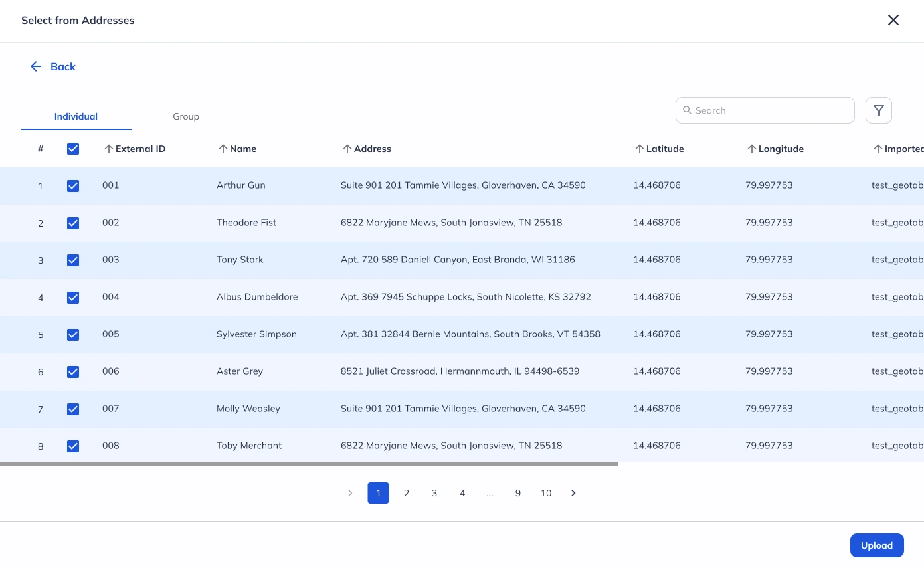Select the Aster Grey name cell
924x574 pixels.
pos(240,371)
